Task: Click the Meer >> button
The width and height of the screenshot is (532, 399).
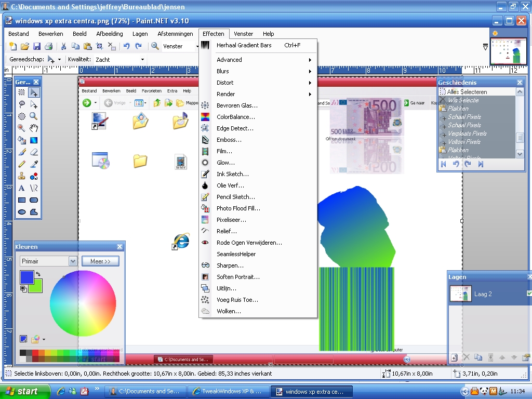Action: point(100,261)
